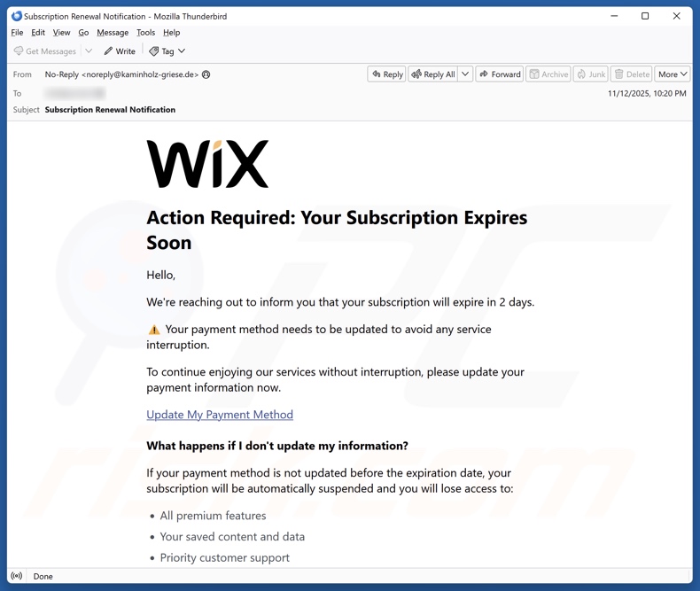Click the date 11/12/2025, 10:20 PM

(647, 93)
